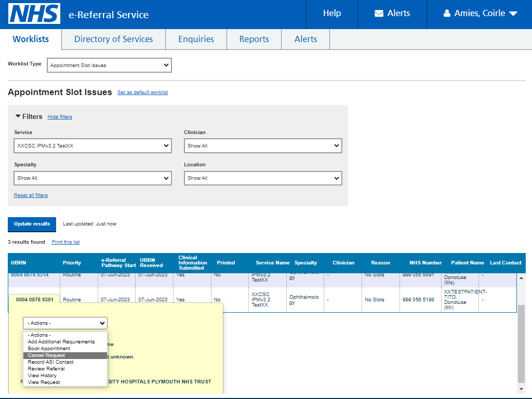The image size is (532, 399).
Task: Click the results scrollbar up arrow
Action: [x=521, y=278]
